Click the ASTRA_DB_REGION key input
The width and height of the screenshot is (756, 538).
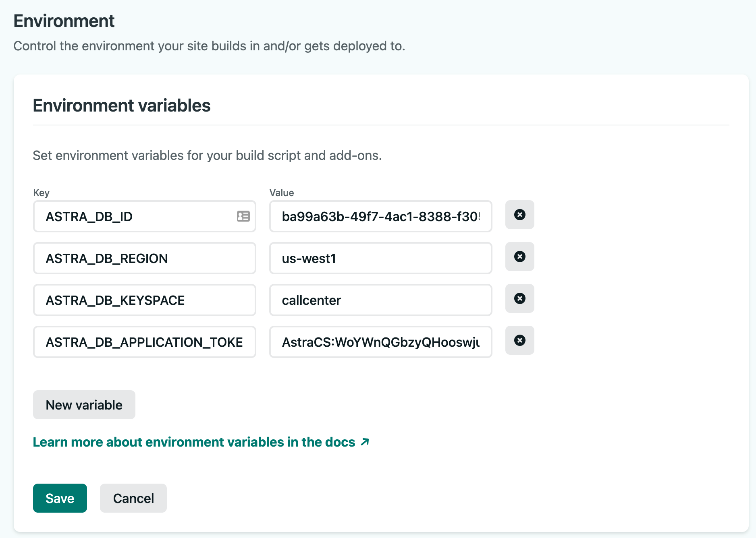coord(144,258)
